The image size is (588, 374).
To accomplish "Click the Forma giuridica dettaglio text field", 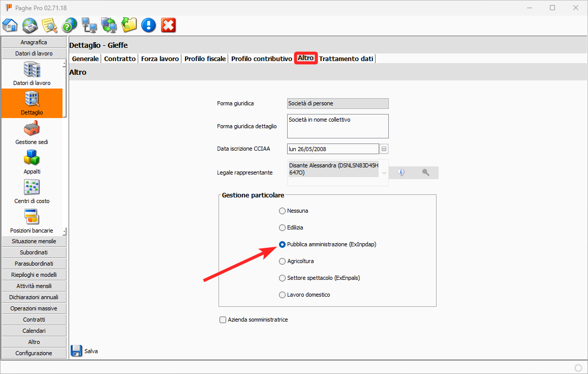I will tap(337, 126).
